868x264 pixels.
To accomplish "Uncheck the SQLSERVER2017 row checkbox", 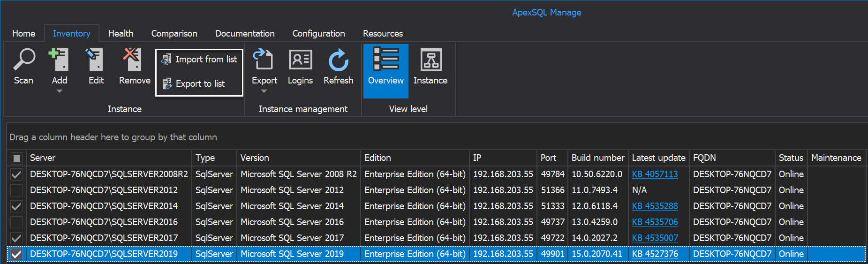I will point(16,238).
